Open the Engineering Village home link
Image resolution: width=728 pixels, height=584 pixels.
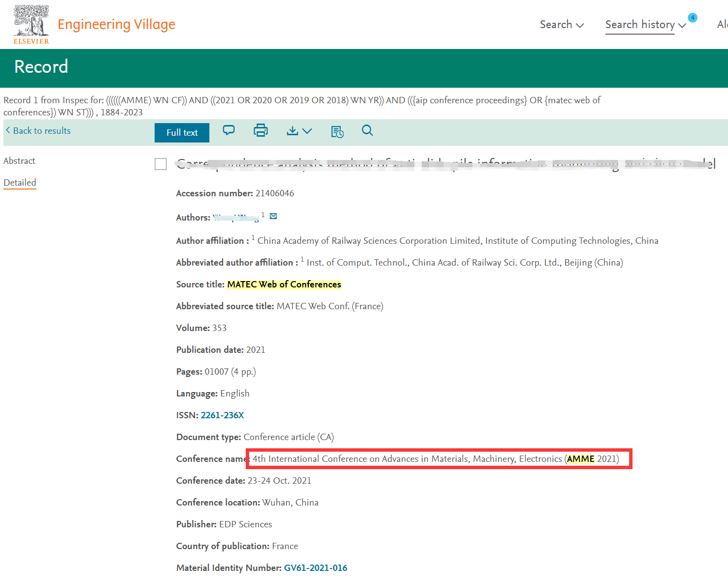tap(116, 24)
